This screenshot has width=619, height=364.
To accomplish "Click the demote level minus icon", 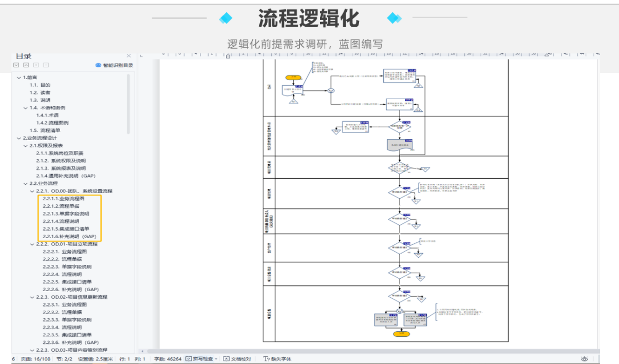I will click(46, 65).
